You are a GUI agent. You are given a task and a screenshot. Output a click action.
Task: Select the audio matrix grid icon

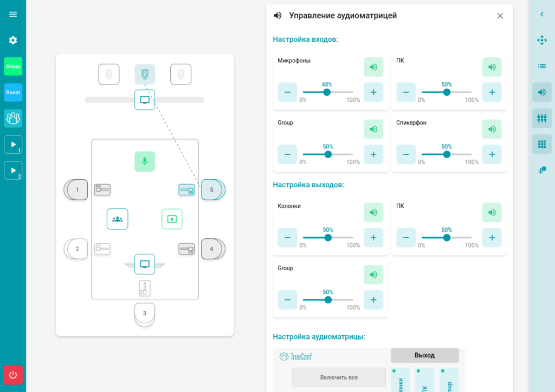[x=541, y=144]
